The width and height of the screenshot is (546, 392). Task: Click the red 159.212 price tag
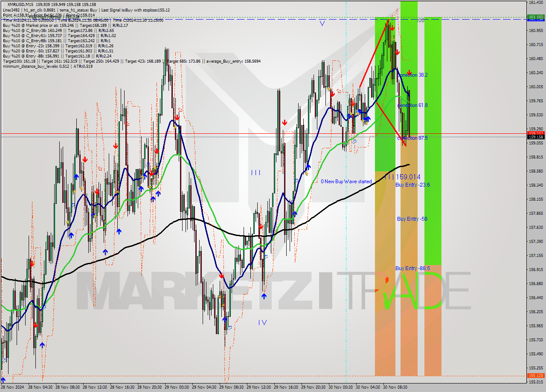(536, 133)
